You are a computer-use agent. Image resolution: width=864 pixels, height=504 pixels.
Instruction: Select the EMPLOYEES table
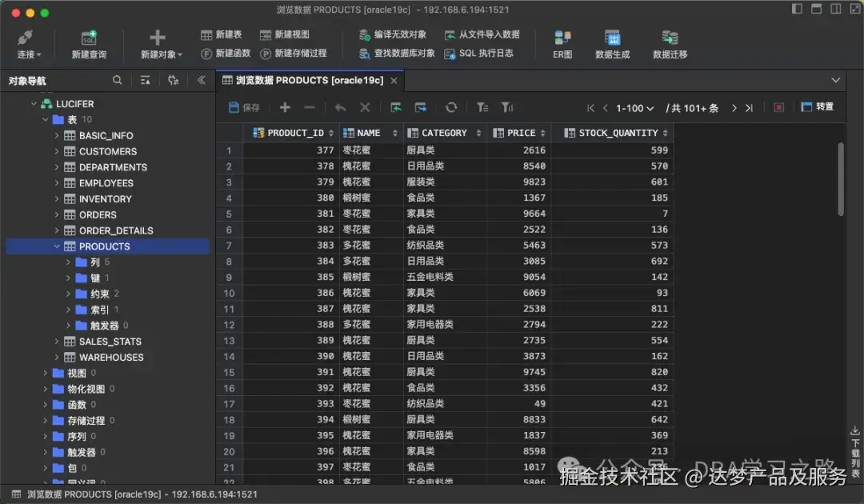click(x=106, y=183)
